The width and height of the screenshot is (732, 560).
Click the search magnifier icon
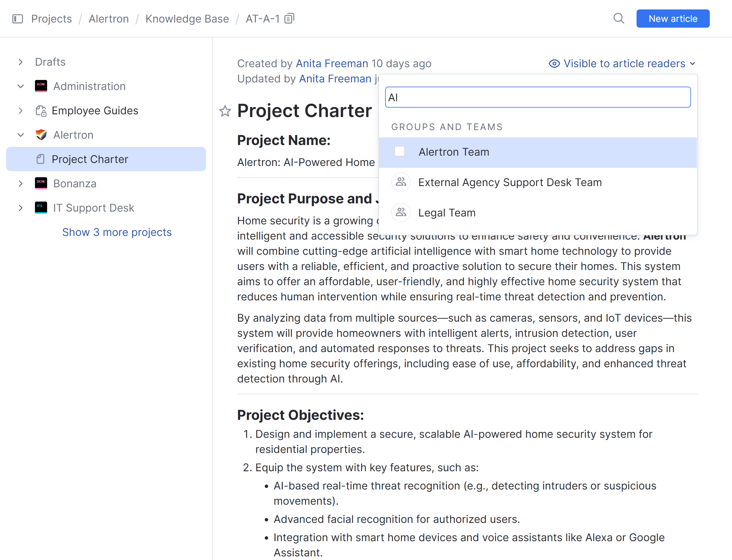pyautogui.click(x=619, y=18)
